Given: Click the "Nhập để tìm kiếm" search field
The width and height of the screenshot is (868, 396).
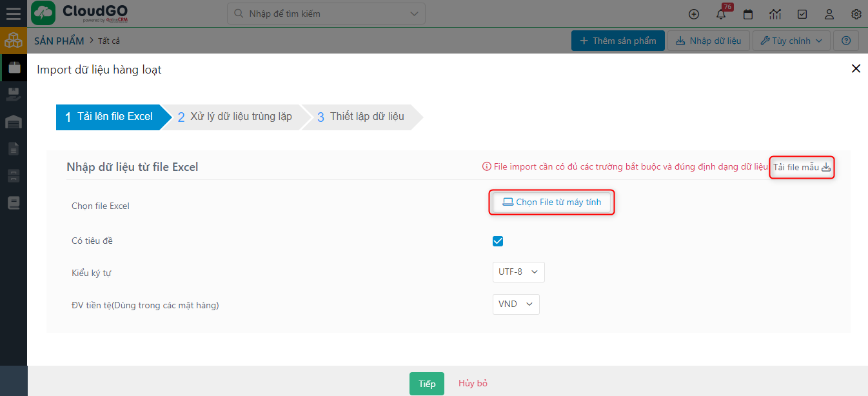Looking at the screenshot, I should point(326,14).
